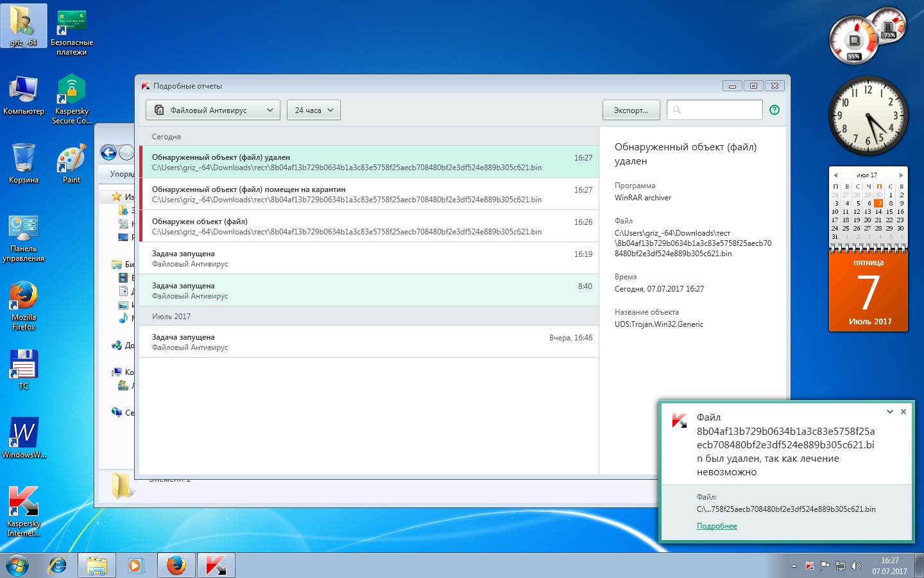Click the volume speaker tray icon
Screen dimensions: 924x578
(x=855, y=566)
